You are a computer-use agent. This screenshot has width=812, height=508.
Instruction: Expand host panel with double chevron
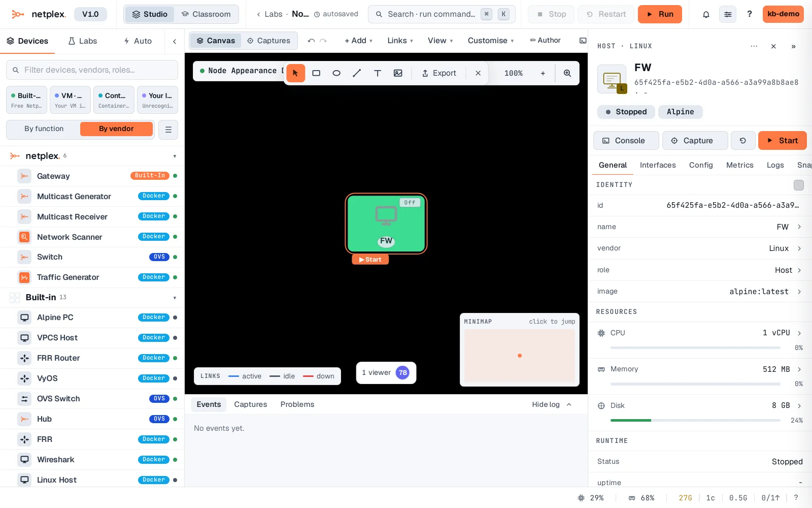(x=793, y=46)
